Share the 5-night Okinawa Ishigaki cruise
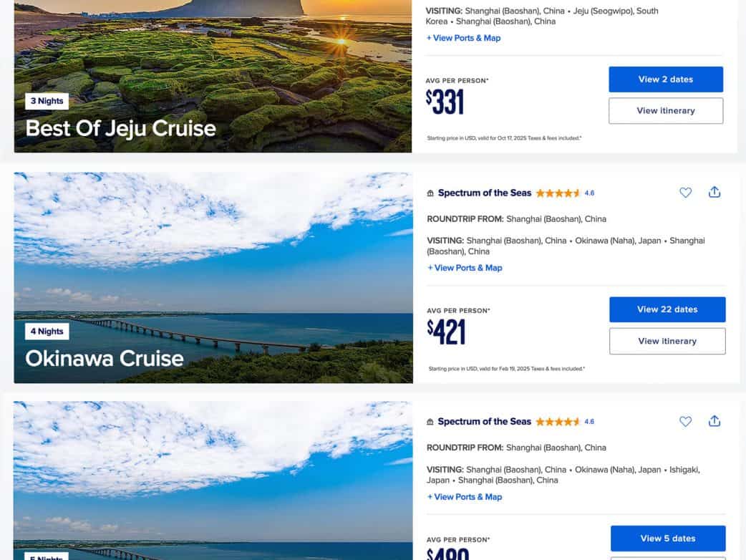Screen dimensions: 746x560 [x=714, y=422]
